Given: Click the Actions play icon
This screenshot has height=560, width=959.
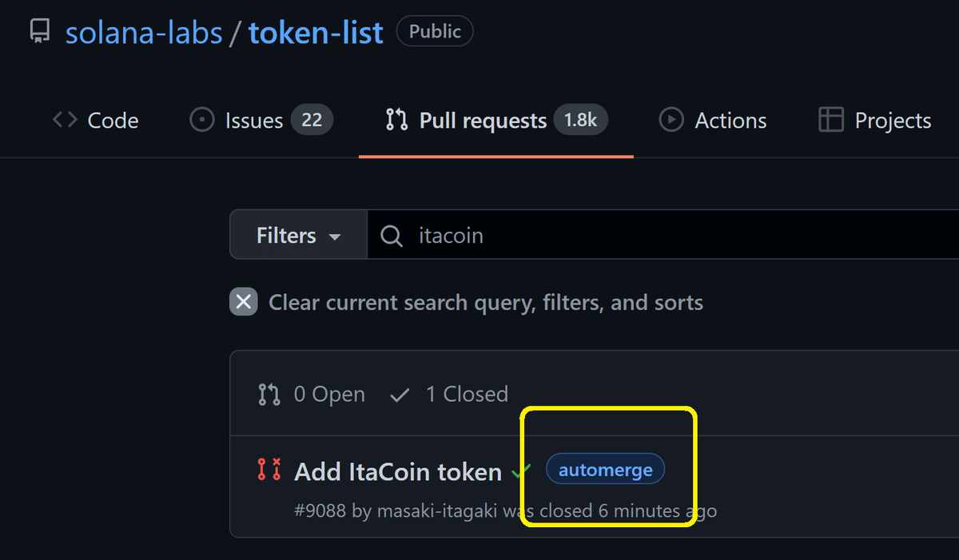Looking at the screenshot, I should pos(671,121).
